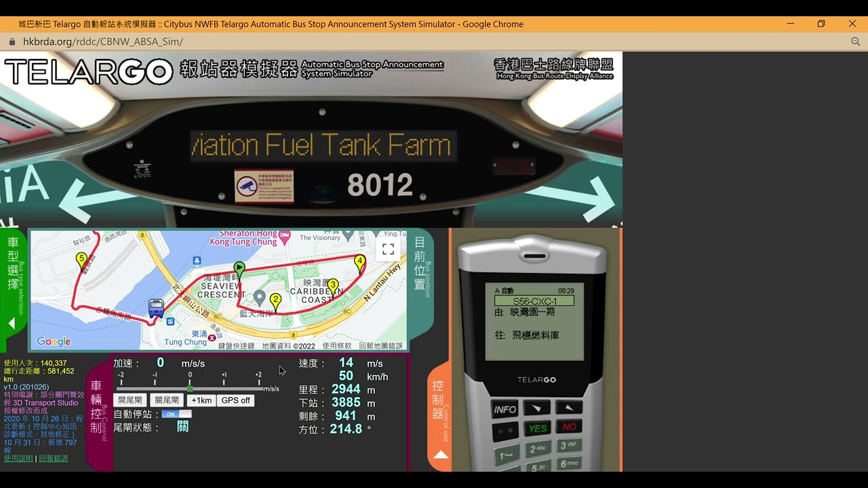Click the browser page search magnifier icon
868x488 pixels.
[x=855, y=41]
